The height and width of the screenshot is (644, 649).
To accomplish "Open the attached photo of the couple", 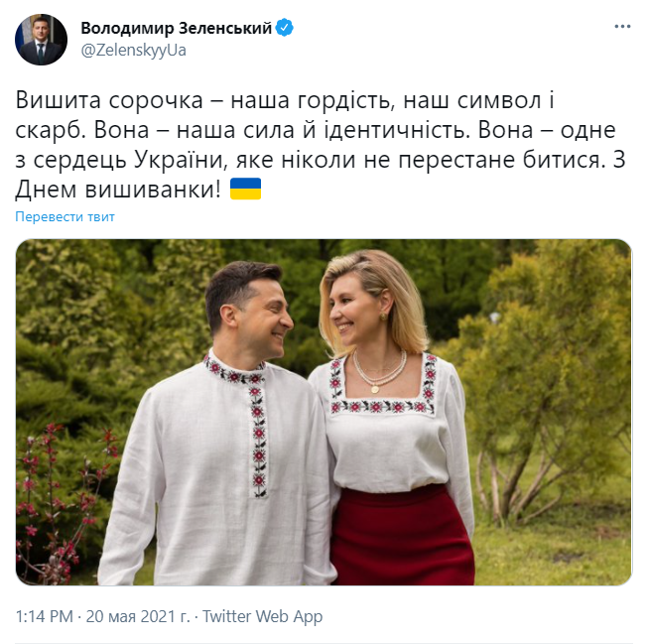I will coord(324,412).
